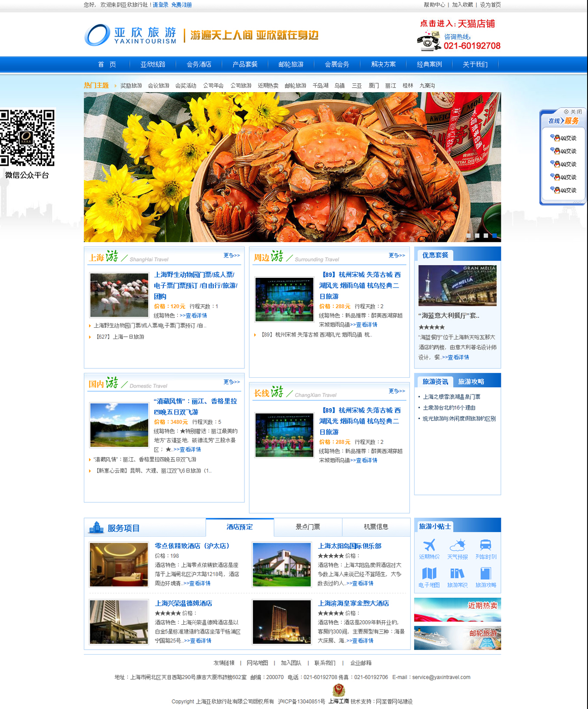Viewport: 588px width, 709px height.
Task: Expand 更多 in the 国内游 section
Action: point(232,382)
